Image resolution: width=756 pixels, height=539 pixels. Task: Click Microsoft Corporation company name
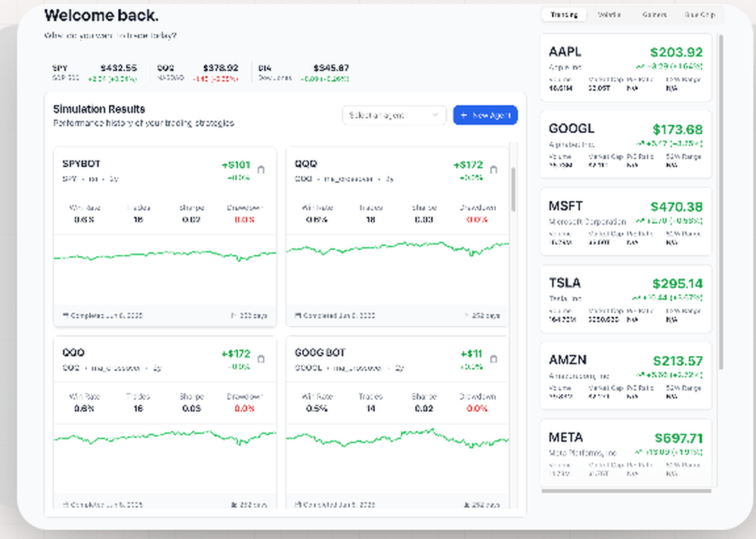[x=587, y=221]
